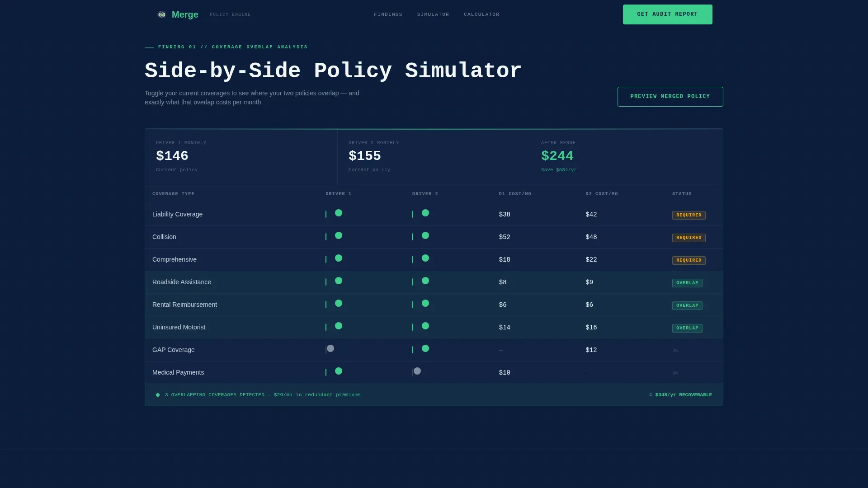
Task: Click the Merge logo icon
Action: coord(161,14)
